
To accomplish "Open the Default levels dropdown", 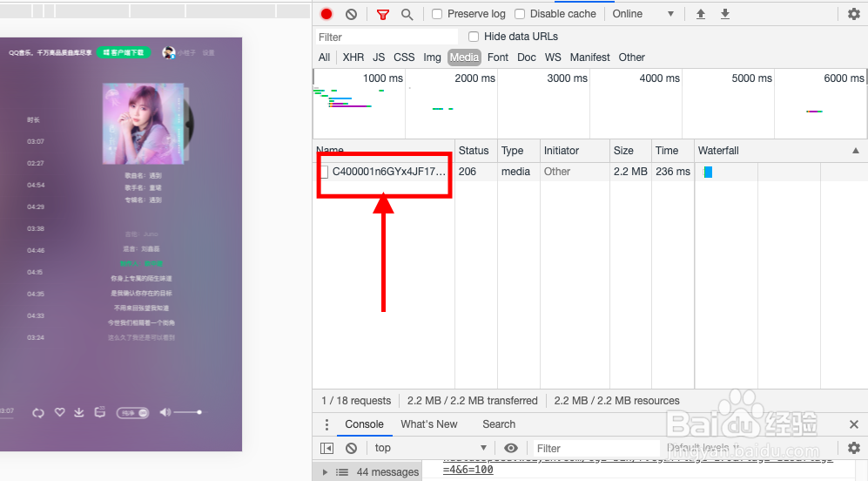I will click(703, 448).
